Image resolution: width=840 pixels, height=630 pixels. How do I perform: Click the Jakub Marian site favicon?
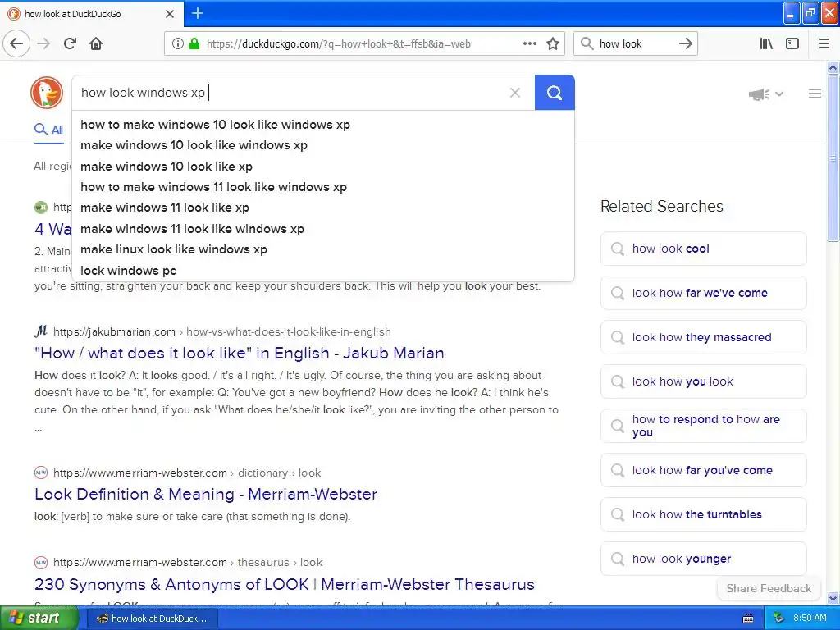pos(41,331)
